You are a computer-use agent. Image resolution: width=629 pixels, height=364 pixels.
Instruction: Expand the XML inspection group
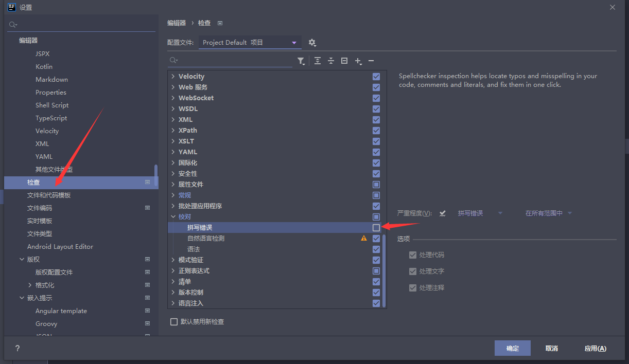pyautogui.click(x=173, y=120)
